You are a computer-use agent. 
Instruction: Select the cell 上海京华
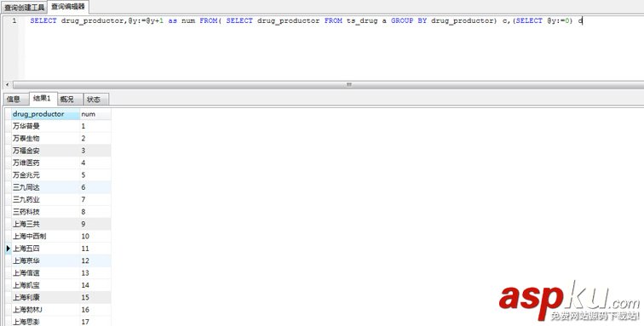click(x=46, y=260)
